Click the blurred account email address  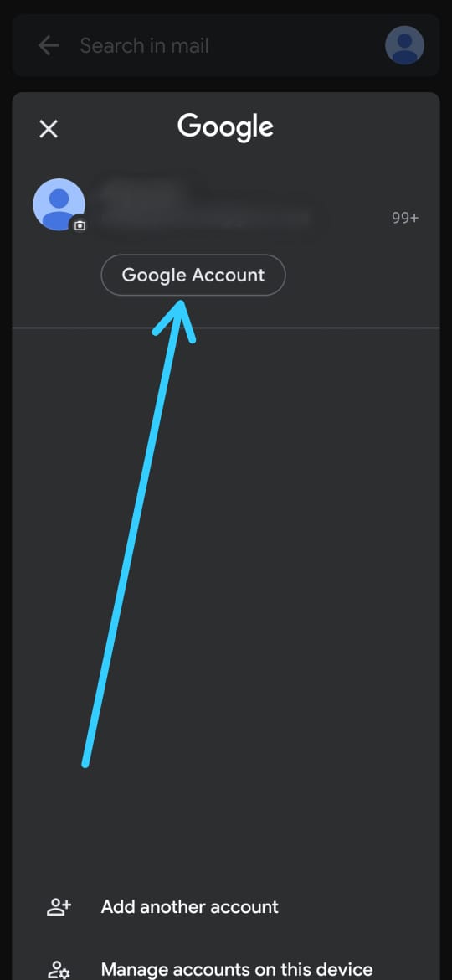206,218
